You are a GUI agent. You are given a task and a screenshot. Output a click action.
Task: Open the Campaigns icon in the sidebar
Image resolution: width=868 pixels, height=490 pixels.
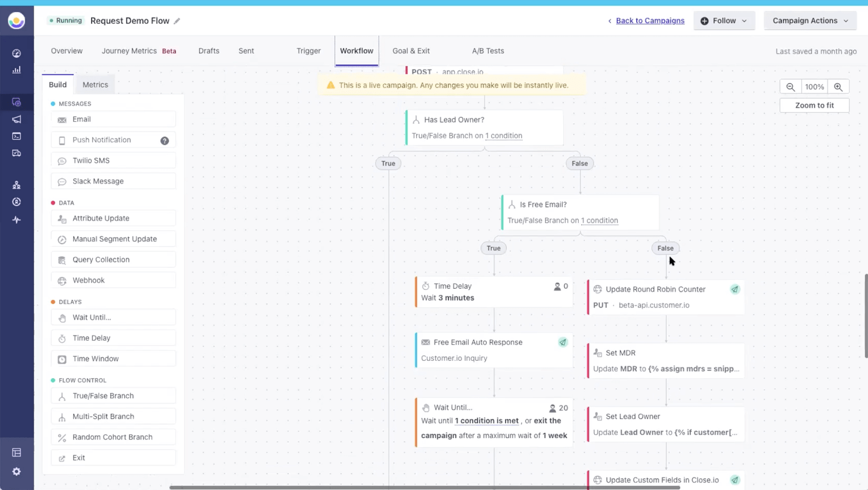[x=16, y=102]
